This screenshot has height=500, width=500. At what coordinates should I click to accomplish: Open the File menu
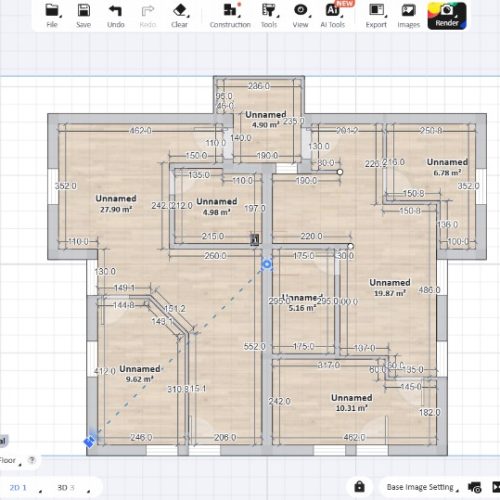(x=52, y=16)
